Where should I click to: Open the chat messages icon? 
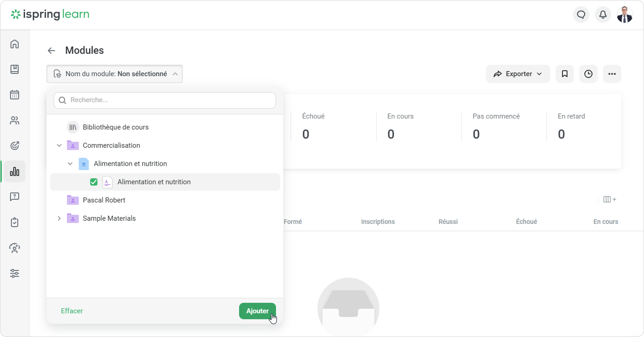[581, 15]
